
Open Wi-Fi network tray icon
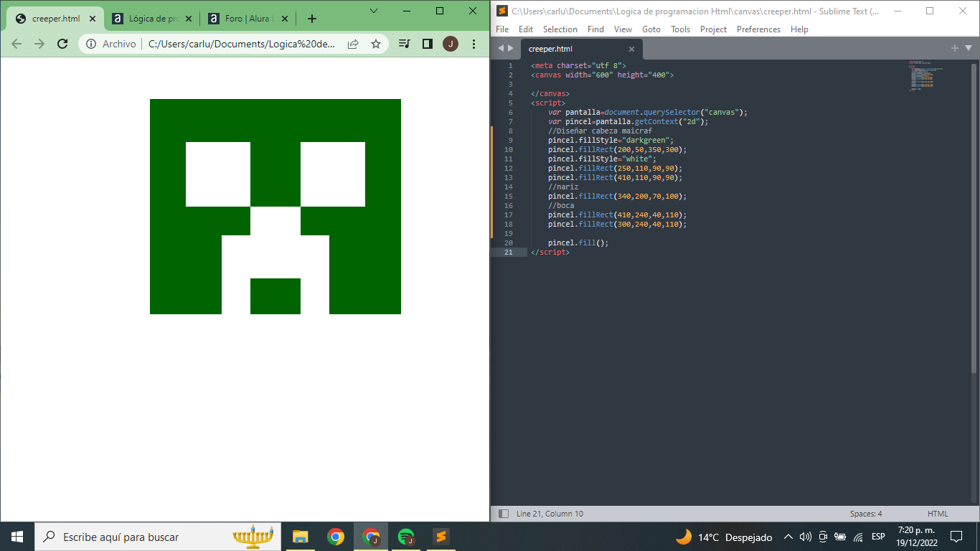coord(858,537)
